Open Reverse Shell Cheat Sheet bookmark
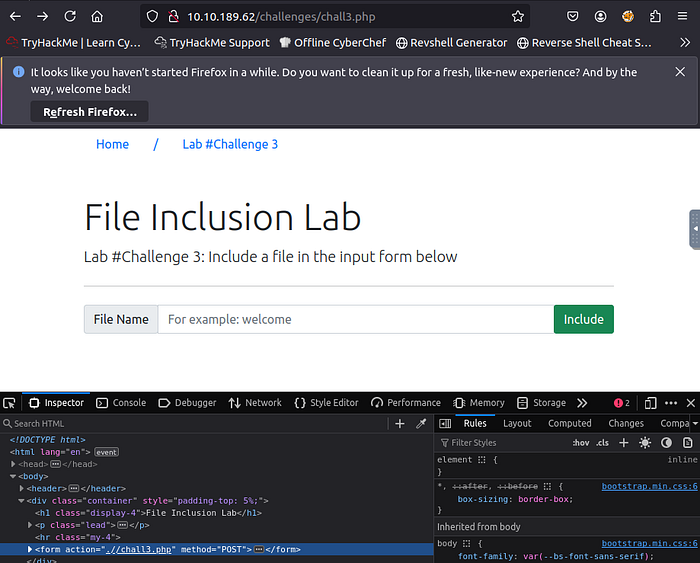Viewport: 700px width, 563px height. coord(584,42)
